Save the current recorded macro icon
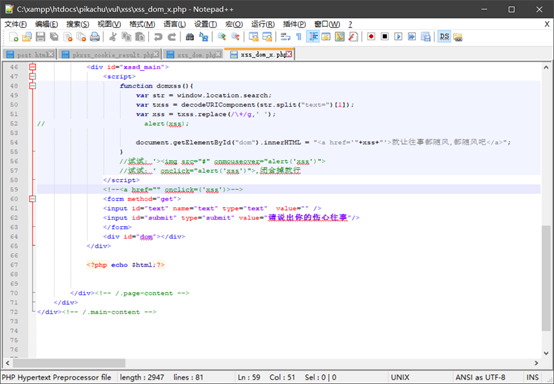 pyautogui.click(x=426, y=37)
